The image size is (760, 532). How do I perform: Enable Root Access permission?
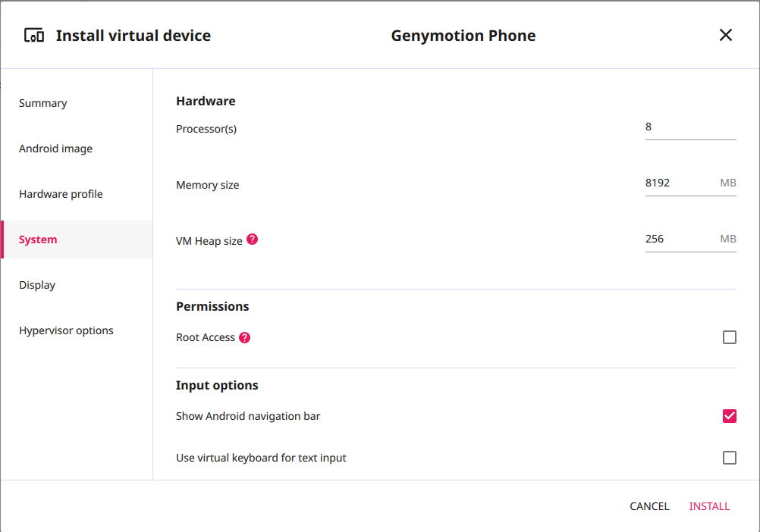730,336
